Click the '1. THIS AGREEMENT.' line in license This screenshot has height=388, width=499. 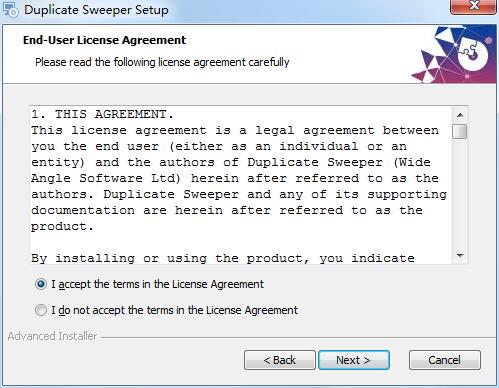pyautogui.click(x=103, y=114)
